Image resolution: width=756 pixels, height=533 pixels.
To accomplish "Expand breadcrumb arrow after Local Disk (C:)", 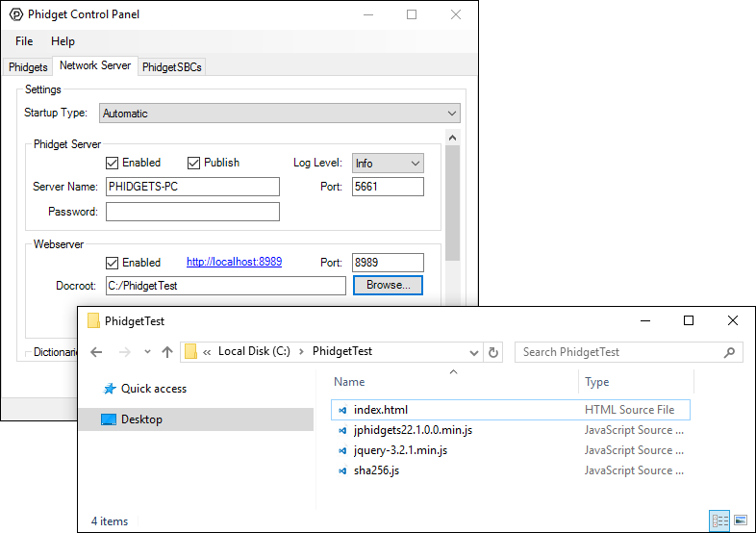I will coord(301,351).
